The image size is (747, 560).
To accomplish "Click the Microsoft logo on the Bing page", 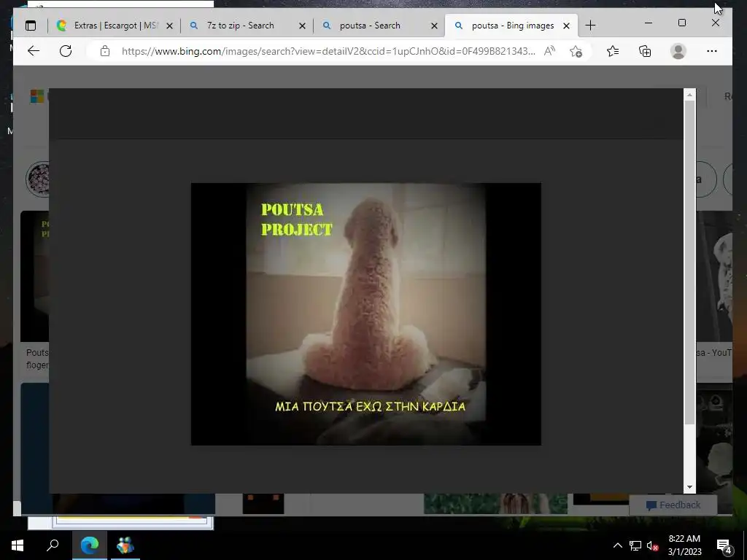I will tap(37, 97).
